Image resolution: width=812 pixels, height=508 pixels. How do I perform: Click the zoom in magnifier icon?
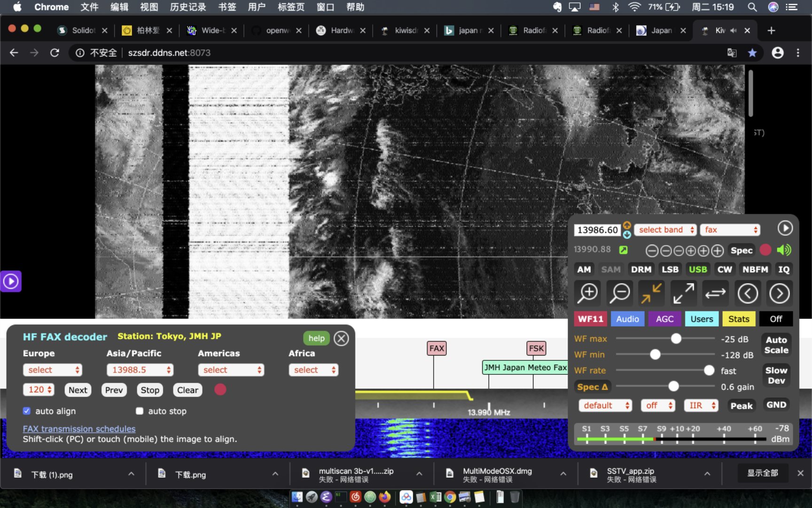[588, 293]
